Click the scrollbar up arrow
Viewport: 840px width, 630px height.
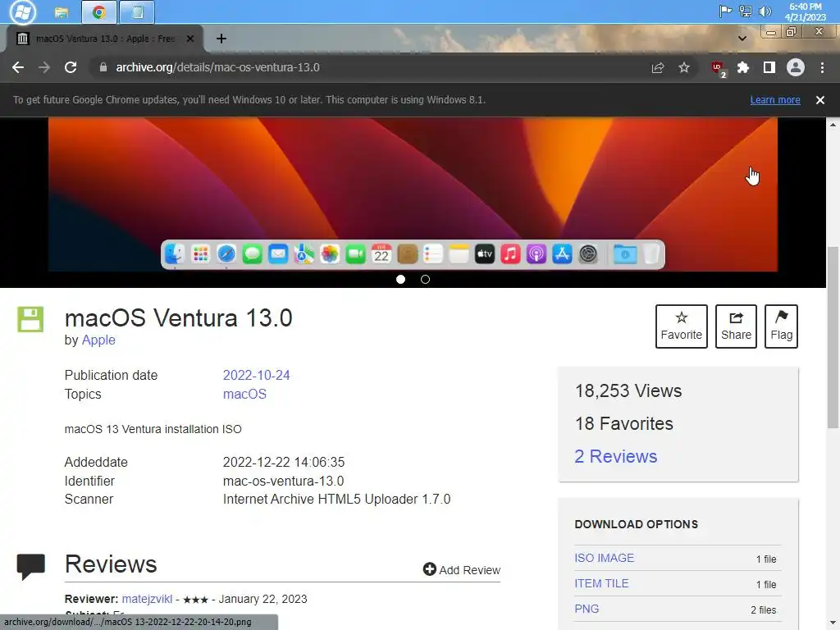tap(833, 125)
